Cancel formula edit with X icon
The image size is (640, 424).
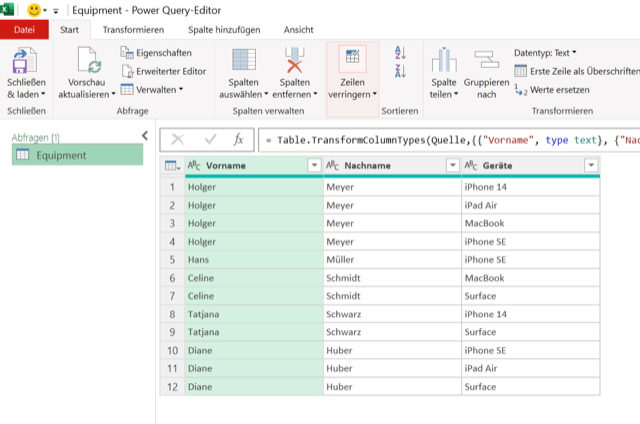(178, 140)
